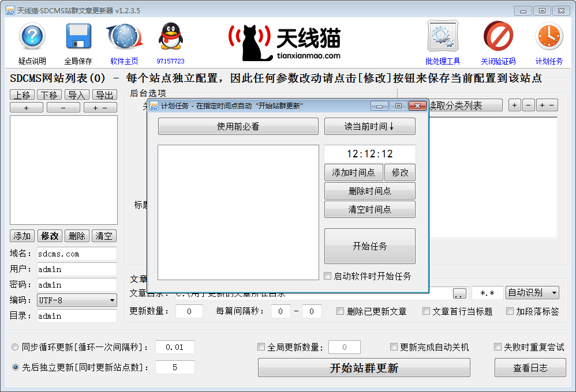Click 清空时间点 button
The image size is (576, 392).
pyautogui.click(x=369, y=209)
